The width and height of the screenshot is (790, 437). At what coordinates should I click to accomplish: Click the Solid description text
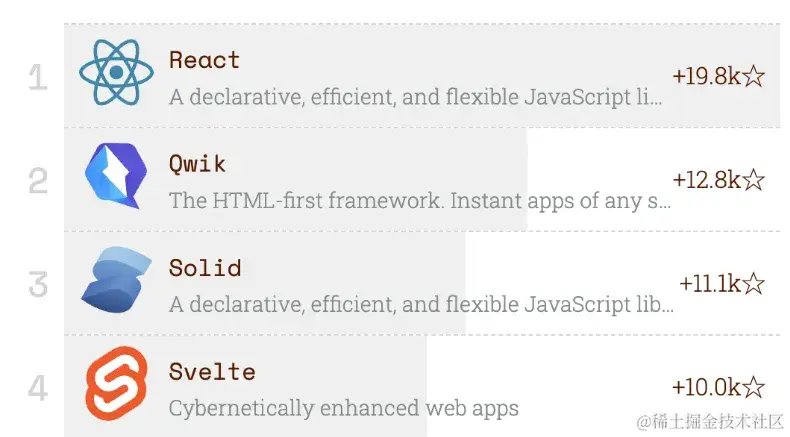tap(421, 305)
